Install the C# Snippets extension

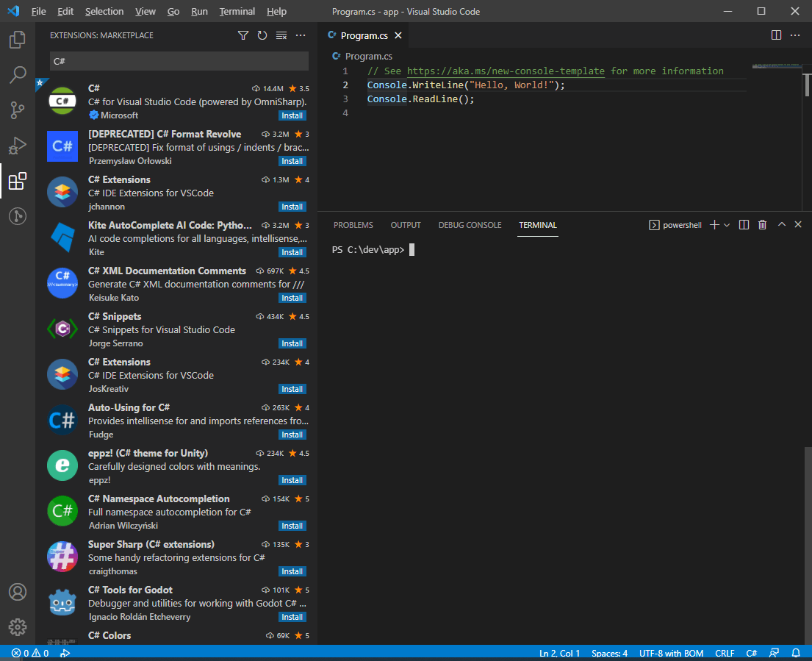tap(292, 343)
